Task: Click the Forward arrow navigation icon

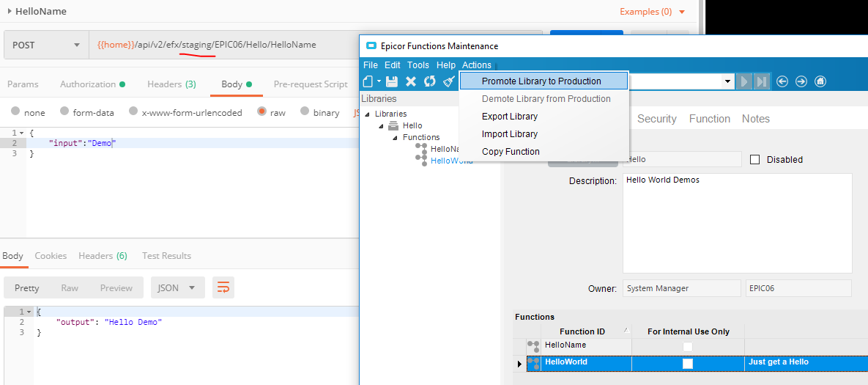Action: (x=801, y=81)
